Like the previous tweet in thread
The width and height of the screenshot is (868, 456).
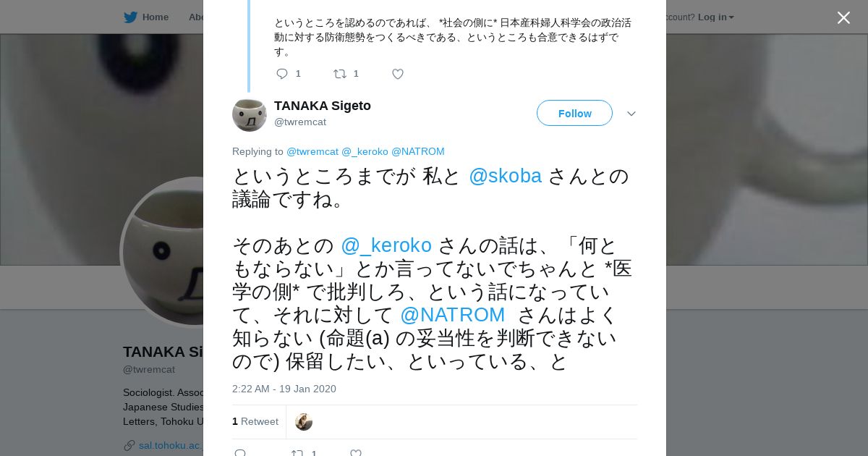pos(397,74)
